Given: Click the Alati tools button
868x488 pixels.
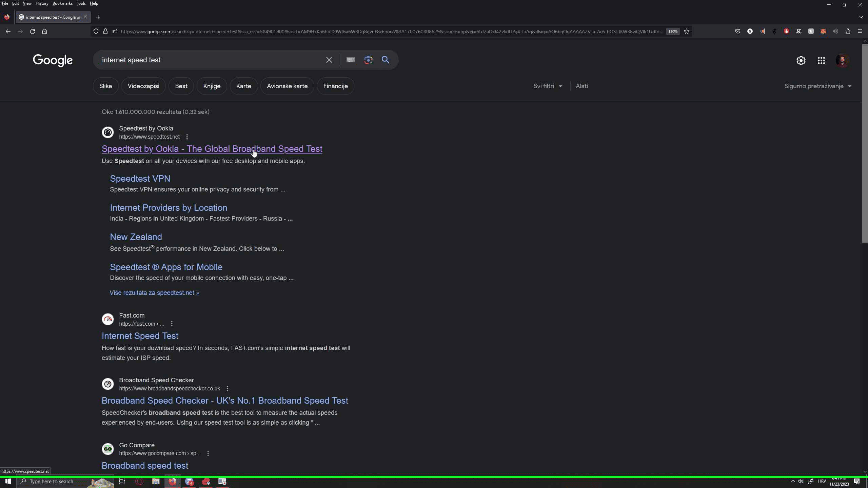Looking at the screenshot, I should [582, 86].
